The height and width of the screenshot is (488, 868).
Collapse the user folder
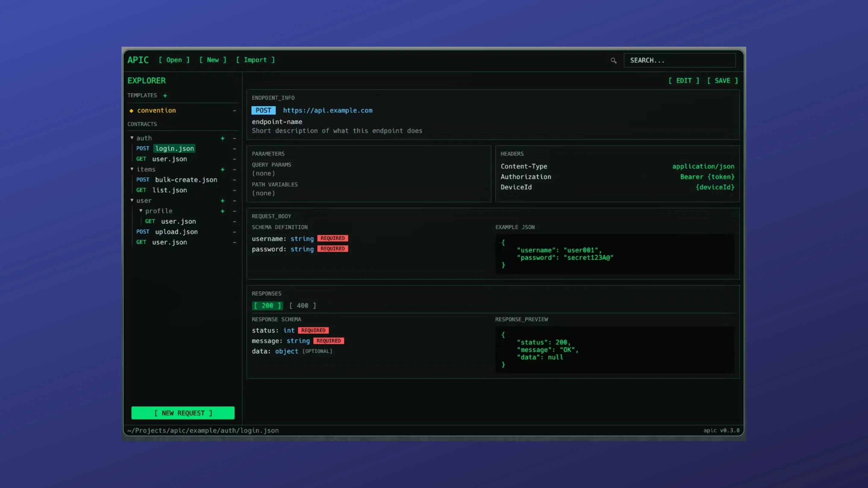(132, 200)
